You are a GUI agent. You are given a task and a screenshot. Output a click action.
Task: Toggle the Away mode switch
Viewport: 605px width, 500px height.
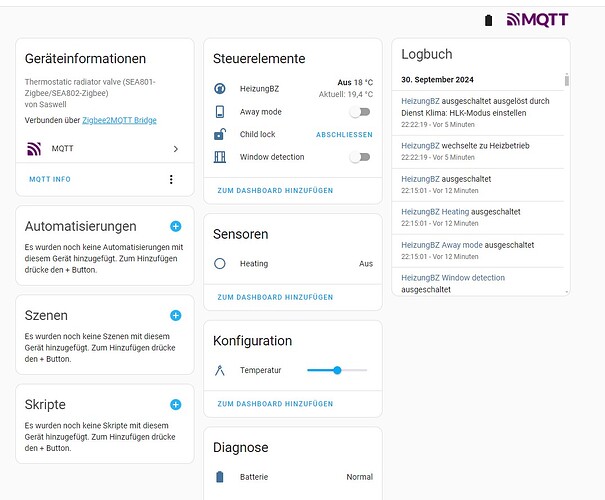[360, 112]
